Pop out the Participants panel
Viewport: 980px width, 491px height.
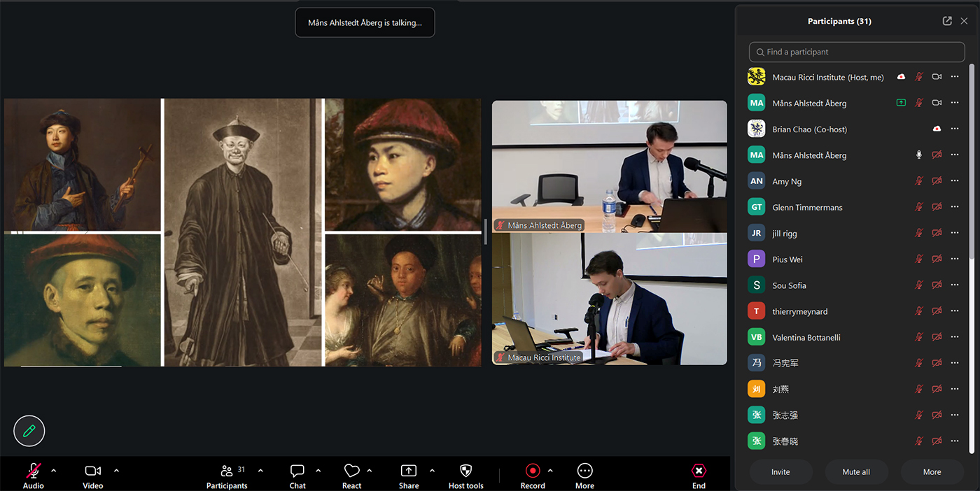[x=947, y=21]
